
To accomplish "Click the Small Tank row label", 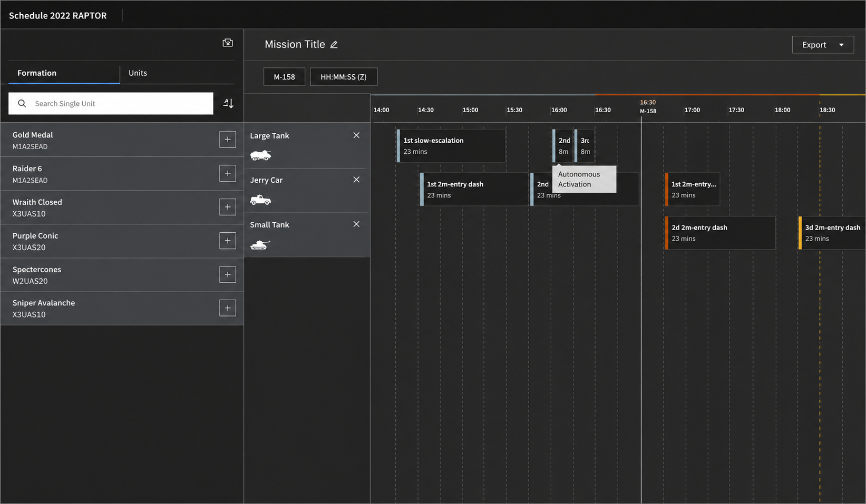I will point(269,225).
